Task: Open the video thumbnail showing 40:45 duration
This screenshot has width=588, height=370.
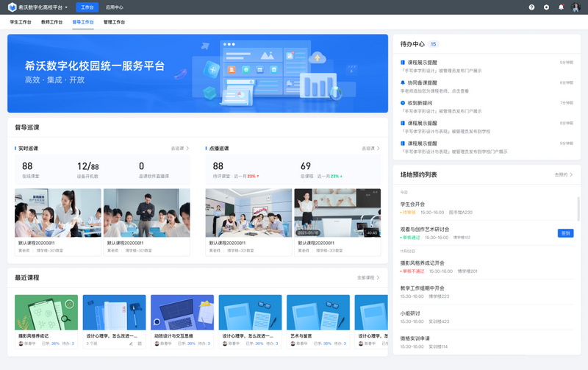Action: coord(337,213)
